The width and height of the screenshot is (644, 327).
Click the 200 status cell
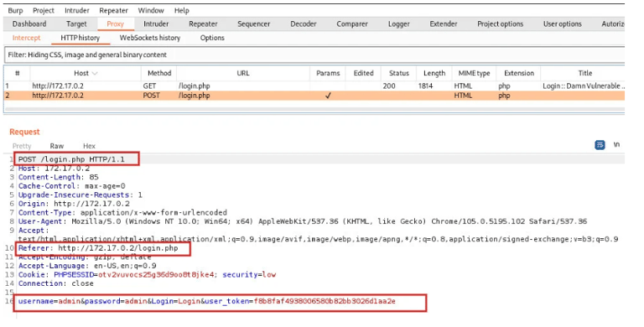point(389,86)
